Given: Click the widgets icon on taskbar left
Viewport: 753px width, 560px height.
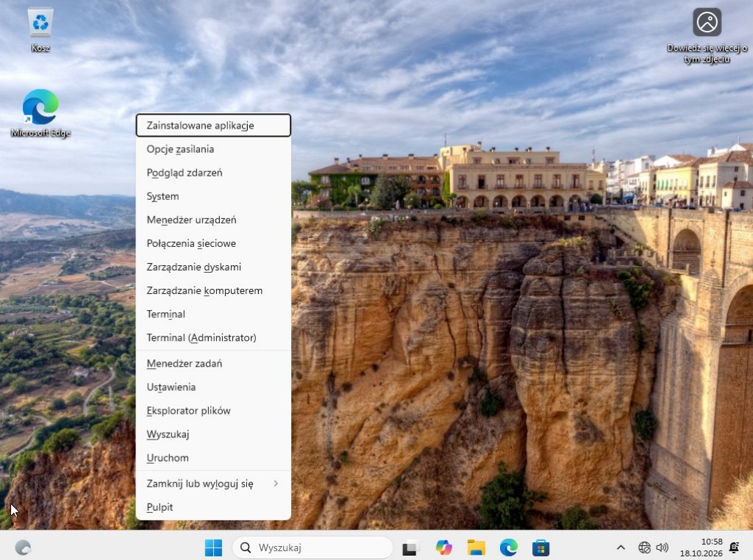Looking at the screenshot, I should (23, 548).
